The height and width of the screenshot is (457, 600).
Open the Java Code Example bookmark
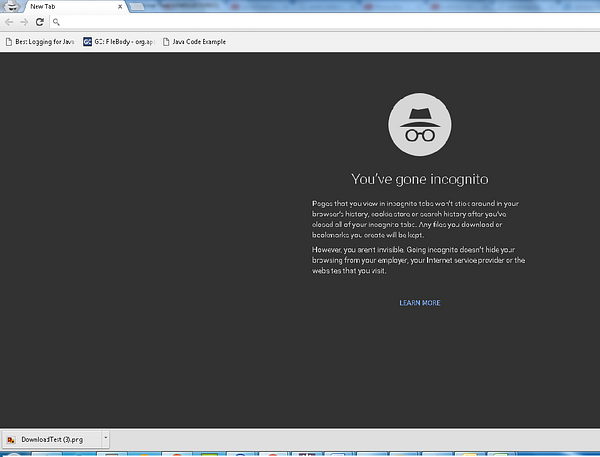click(194, 42)
